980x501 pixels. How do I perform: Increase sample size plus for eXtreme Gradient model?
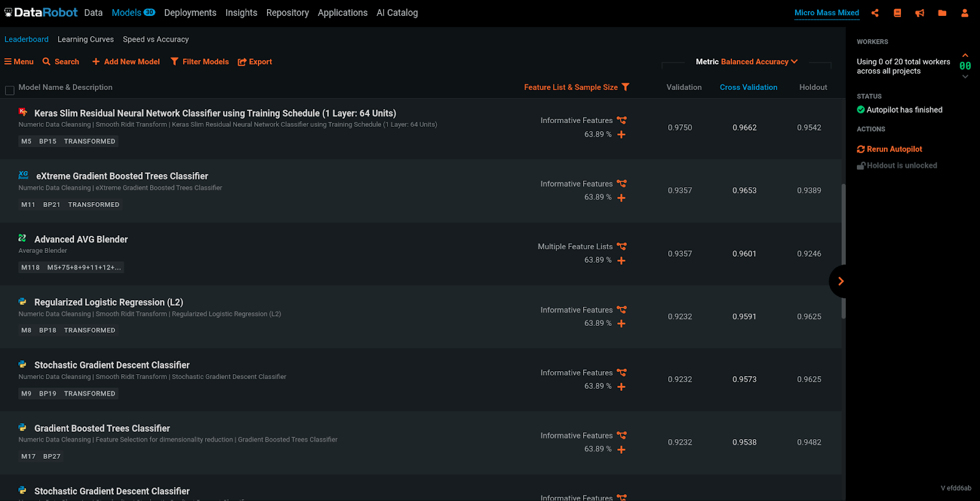pyautogui.click(x=621, y=198)
